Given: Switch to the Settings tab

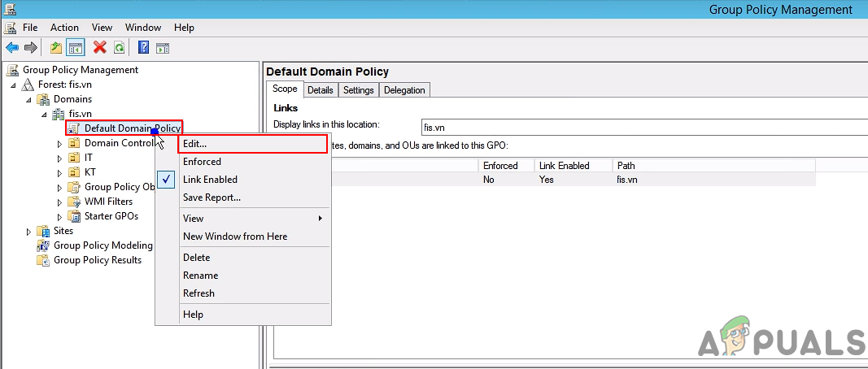Looking at the screenshot, I should coord(358,90).
